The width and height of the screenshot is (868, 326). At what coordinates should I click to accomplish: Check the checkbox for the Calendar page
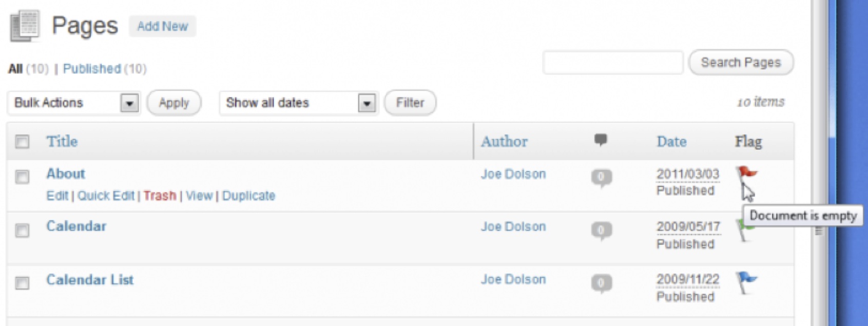(x=22, y=231)
